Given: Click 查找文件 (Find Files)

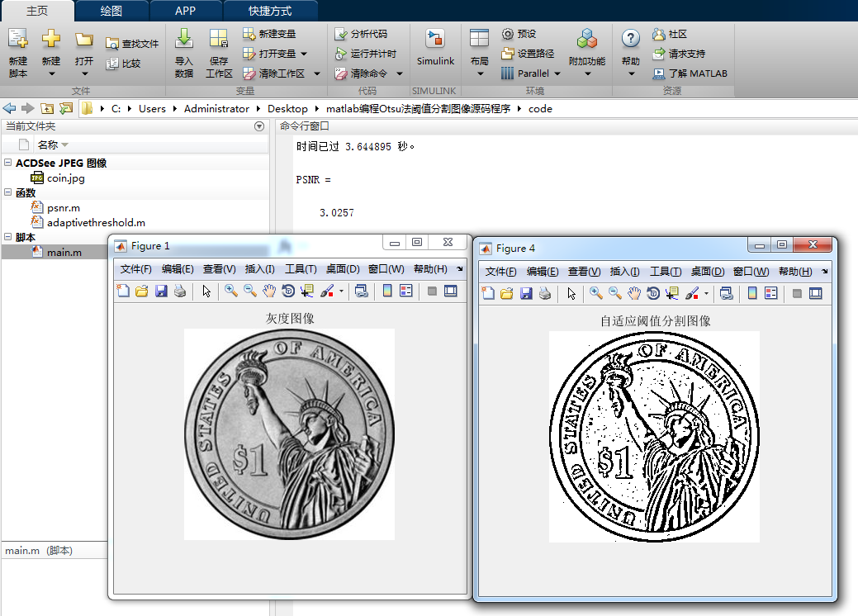Looking at the screenshot, I should tap(132, 44).
